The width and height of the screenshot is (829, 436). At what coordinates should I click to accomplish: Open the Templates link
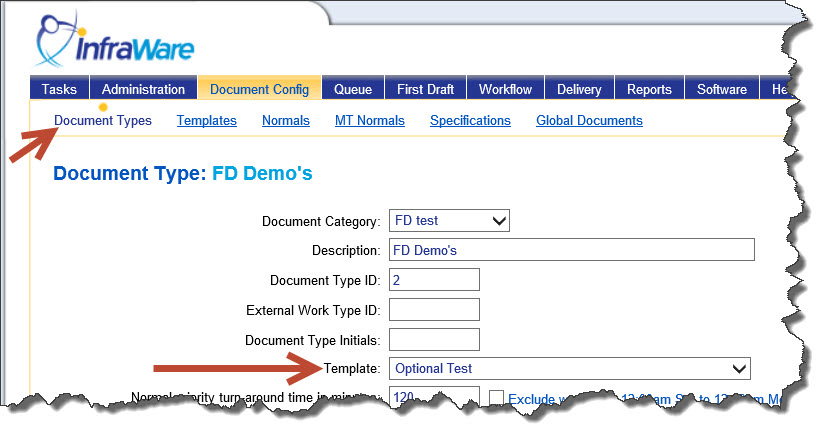point(207,120)
